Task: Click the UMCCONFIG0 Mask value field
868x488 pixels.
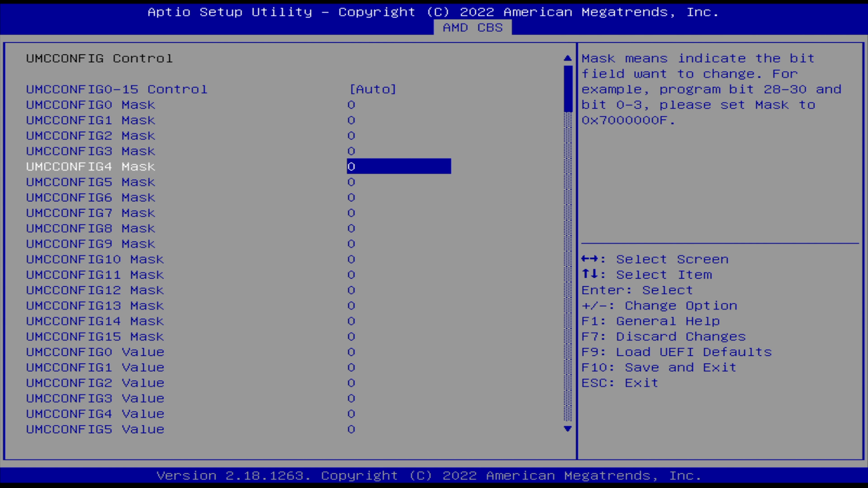Action: click(351, 105)
